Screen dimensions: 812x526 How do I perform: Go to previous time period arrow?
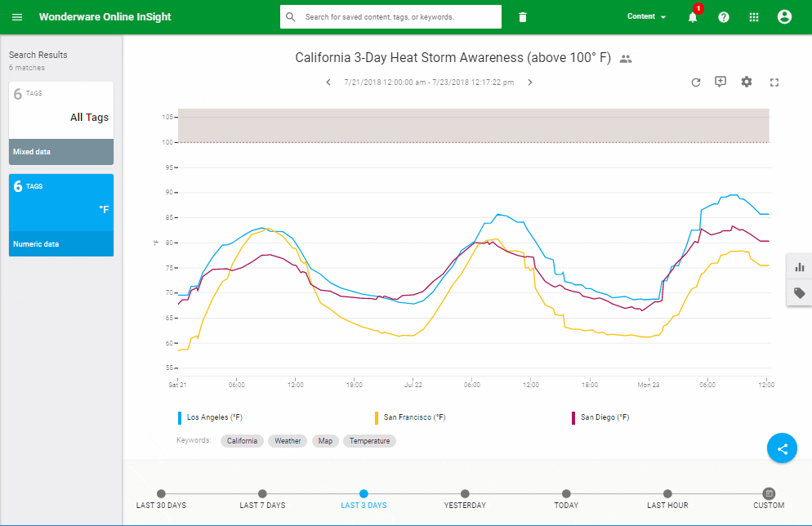pyautogui.click(x=328, y=82)
